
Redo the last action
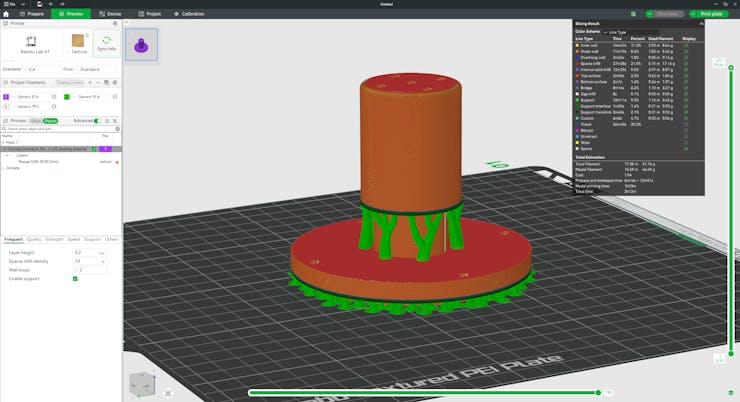pos(62,4)
